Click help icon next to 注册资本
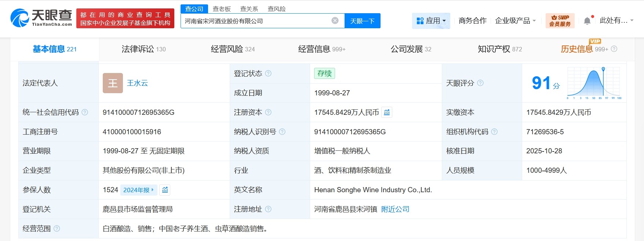The image size is (644, 241). pyautogui.click(x=268, y=112)
